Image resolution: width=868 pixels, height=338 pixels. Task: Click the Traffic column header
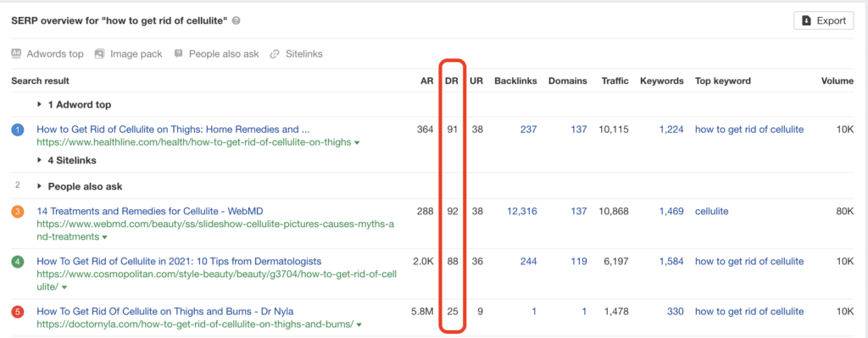pyautogui.click(x=615, y=80)
